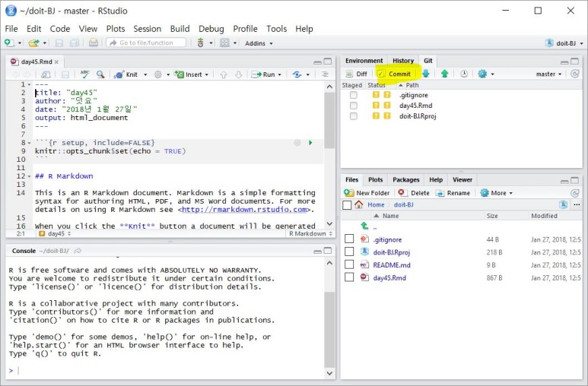Click Delete in Files pane

point(414,193)
